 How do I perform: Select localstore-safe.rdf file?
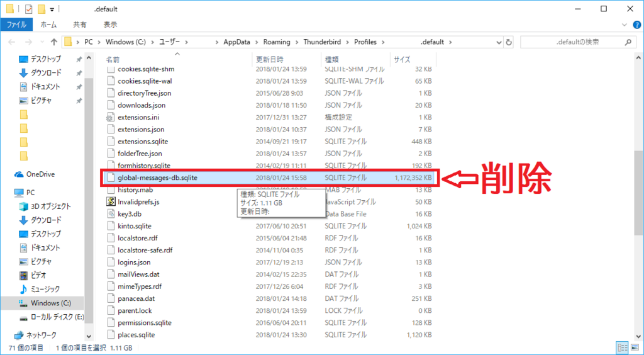click(145, 250)
